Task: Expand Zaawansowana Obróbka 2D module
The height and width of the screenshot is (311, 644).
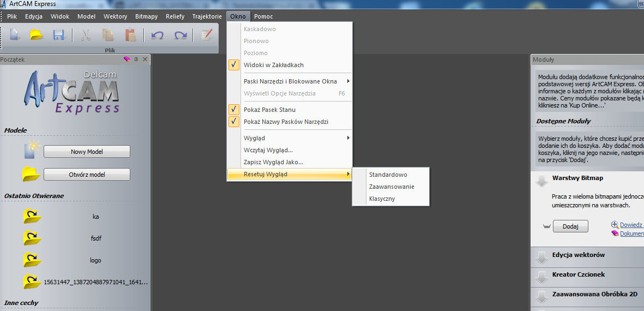Action: (x=542, y=297)
